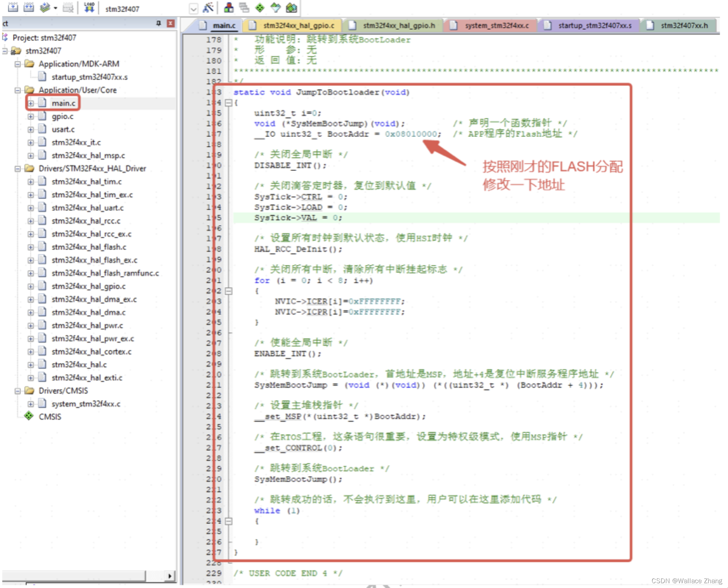Switch to the stm32f4xx_hal_gpio.c tab
728x588 pixels.
(x=298, y=26)
